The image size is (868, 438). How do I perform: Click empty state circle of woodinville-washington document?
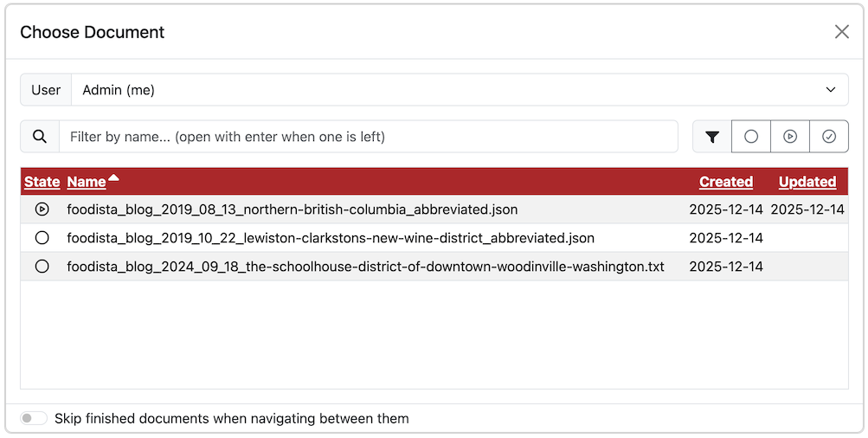coord(42,267)
